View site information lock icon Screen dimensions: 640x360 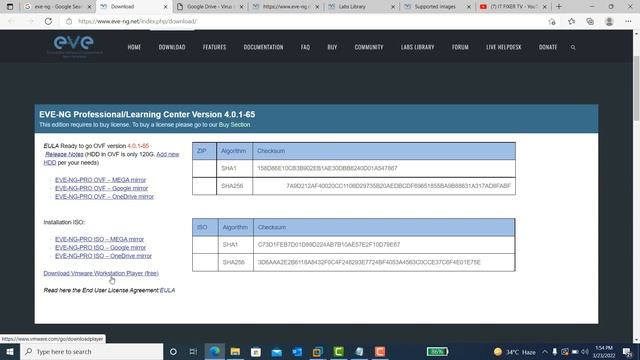[69, 21]
